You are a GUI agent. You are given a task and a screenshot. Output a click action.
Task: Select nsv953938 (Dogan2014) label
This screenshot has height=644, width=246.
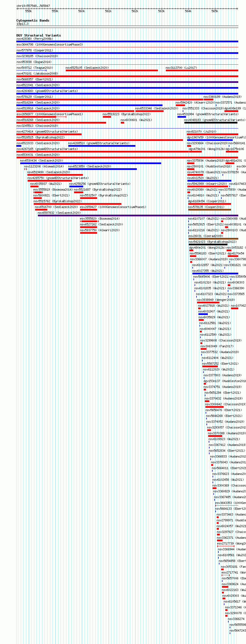coord(34,62)
